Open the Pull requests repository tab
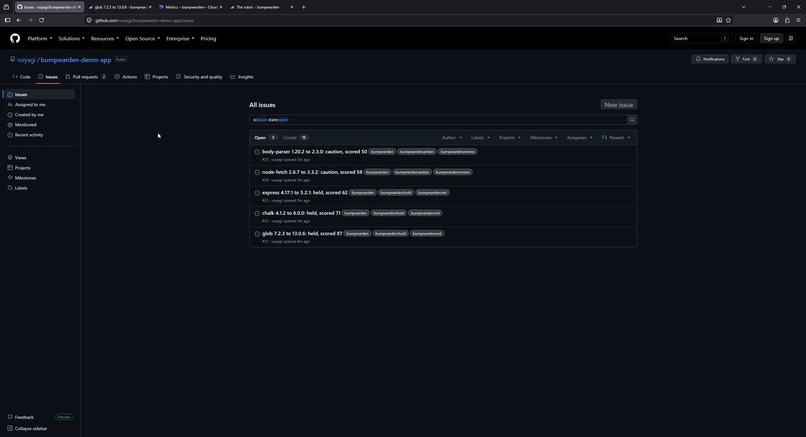The height and width of the screenshot is (437, 806). [85, 77]
